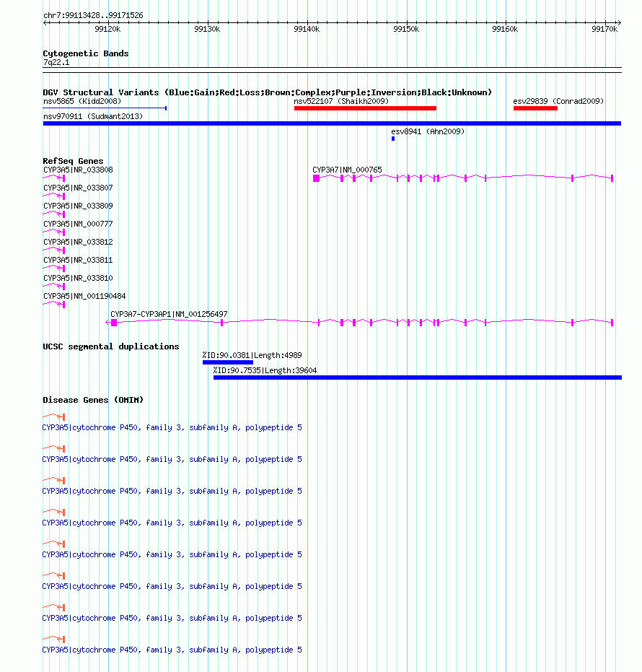Open the CYP3A5|NM_000777 transcript label

pos(78,224)
